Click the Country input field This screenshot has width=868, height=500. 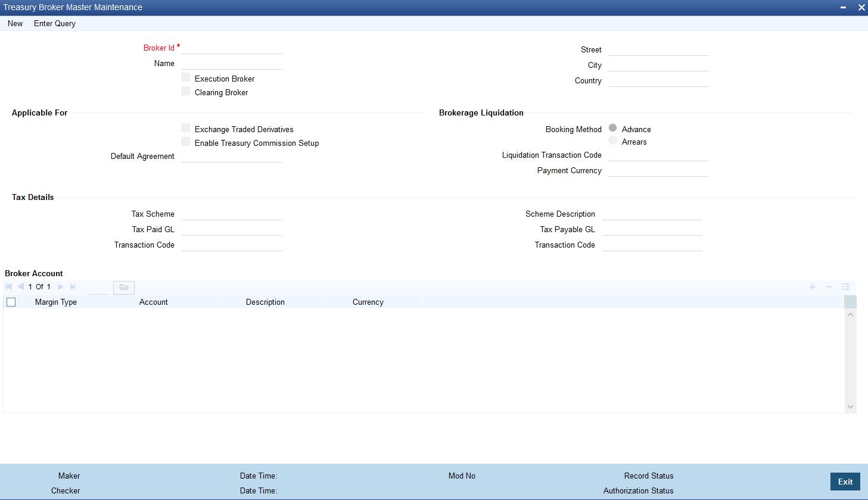point(659,80)
